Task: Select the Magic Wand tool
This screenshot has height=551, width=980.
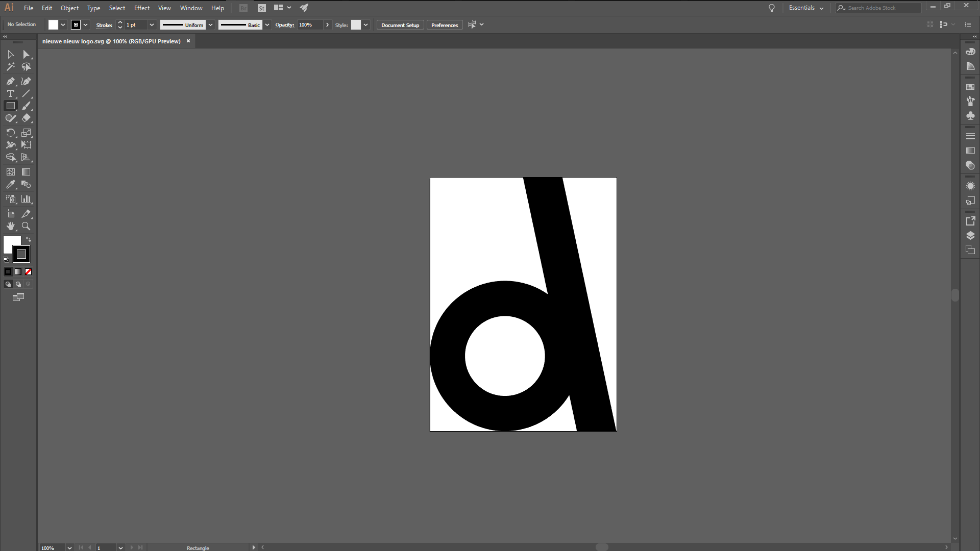Action: tap(10, 67)
